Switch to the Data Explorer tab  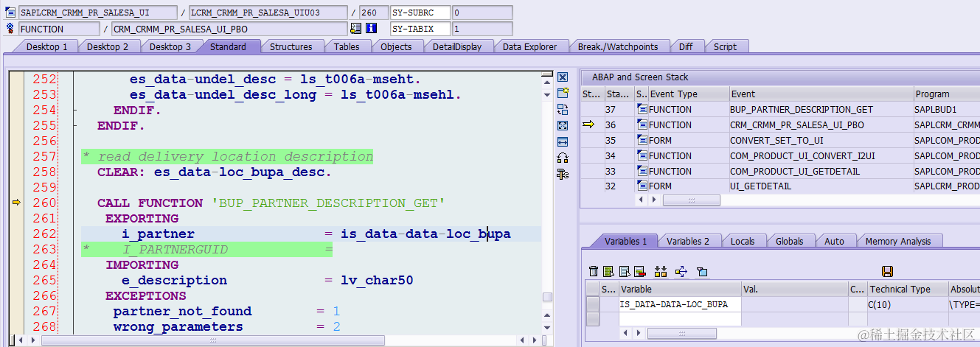(x=529, y=46)
